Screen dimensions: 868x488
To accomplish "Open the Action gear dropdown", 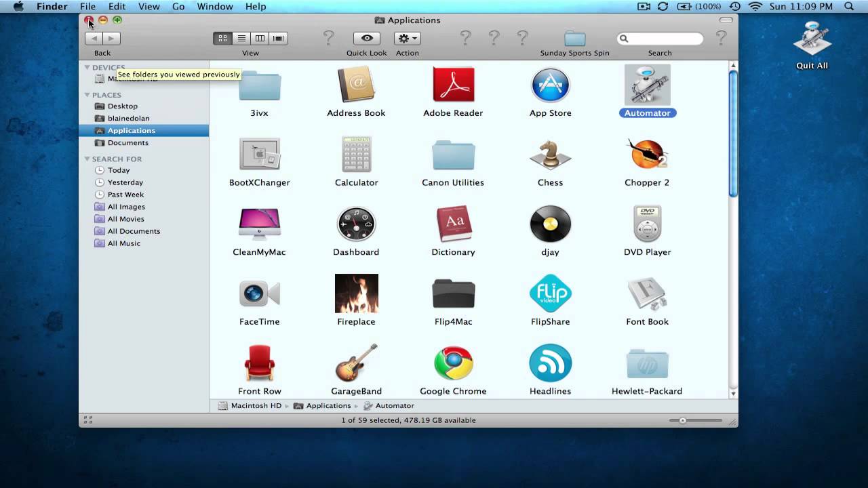I will tap(407, 39).
